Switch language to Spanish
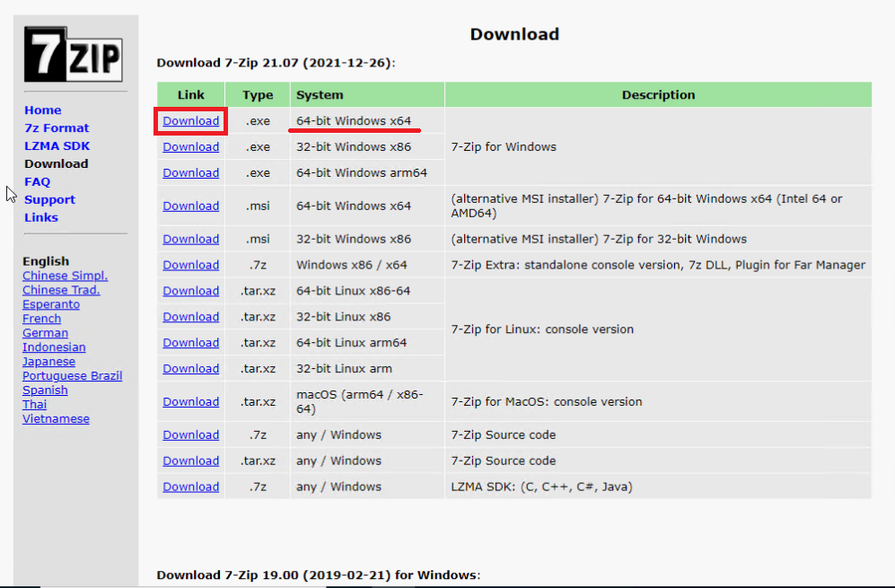 click(45, 390)
